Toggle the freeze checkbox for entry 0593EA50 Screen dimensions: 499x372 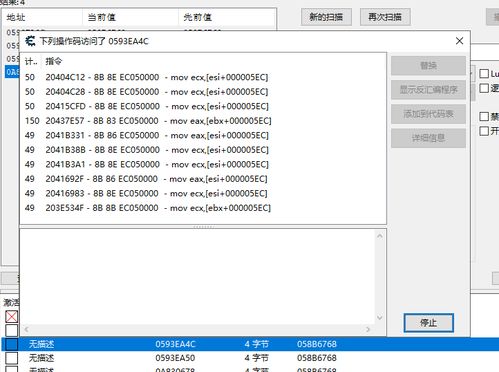click(x=12, y=358)
